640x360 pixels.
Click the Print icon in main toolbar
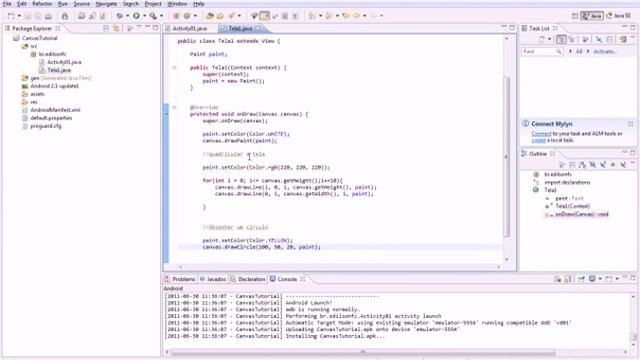coord(48,16)
